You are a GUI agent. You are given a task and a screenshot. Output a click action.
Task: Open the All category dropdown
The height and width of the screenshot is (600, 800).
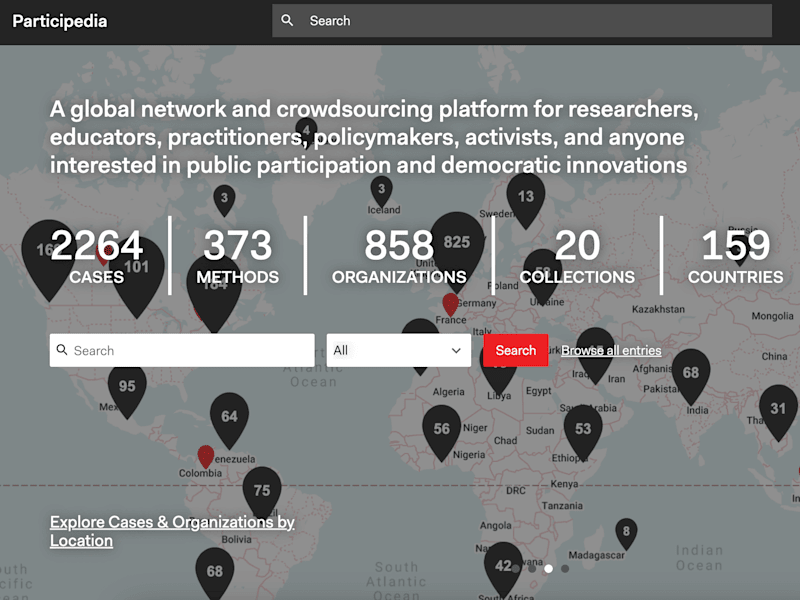398,351
